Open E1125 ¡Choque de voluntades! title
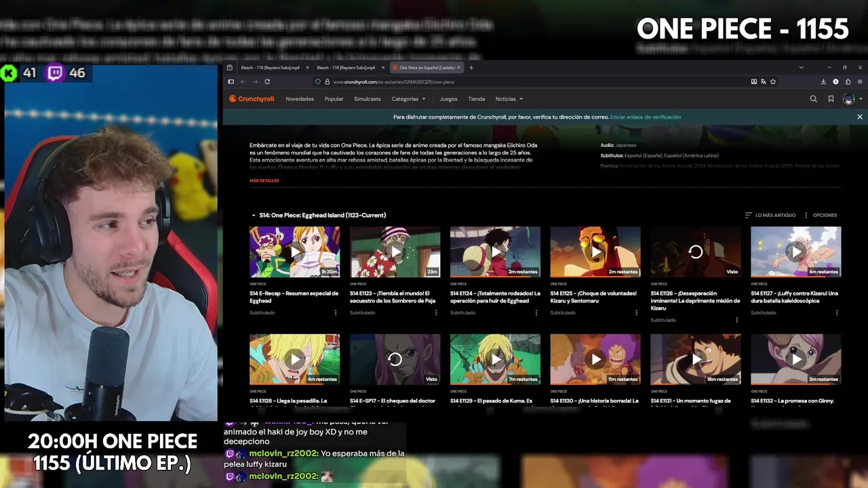The image size is (868, 488). 593,297
